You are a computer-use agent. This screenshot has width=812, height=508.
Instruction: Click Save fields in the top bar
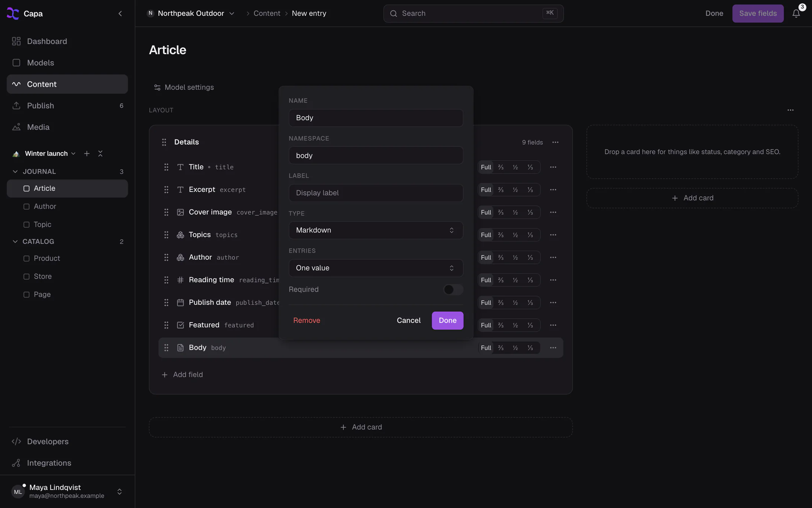758,14
